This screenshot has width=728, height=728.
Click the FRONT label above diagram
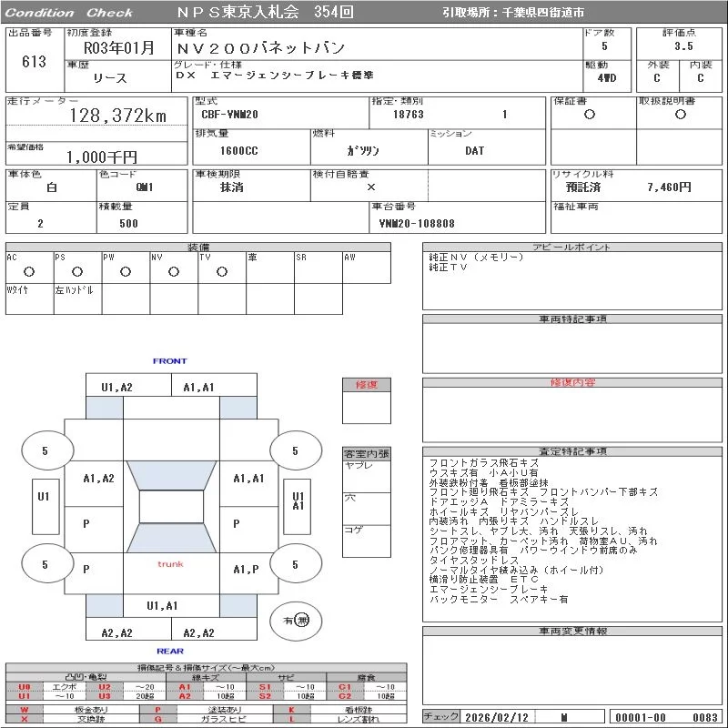tap(170, 361)
